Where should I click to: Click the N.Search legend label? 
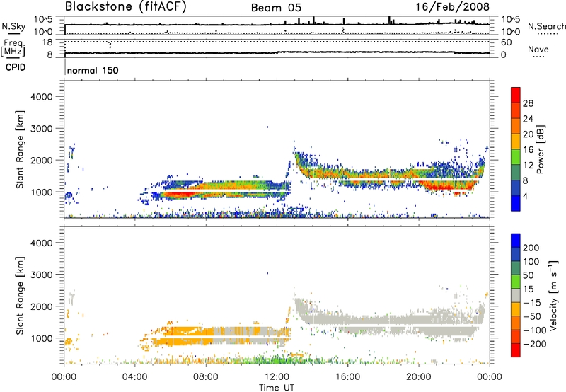[x=546, y=26]
